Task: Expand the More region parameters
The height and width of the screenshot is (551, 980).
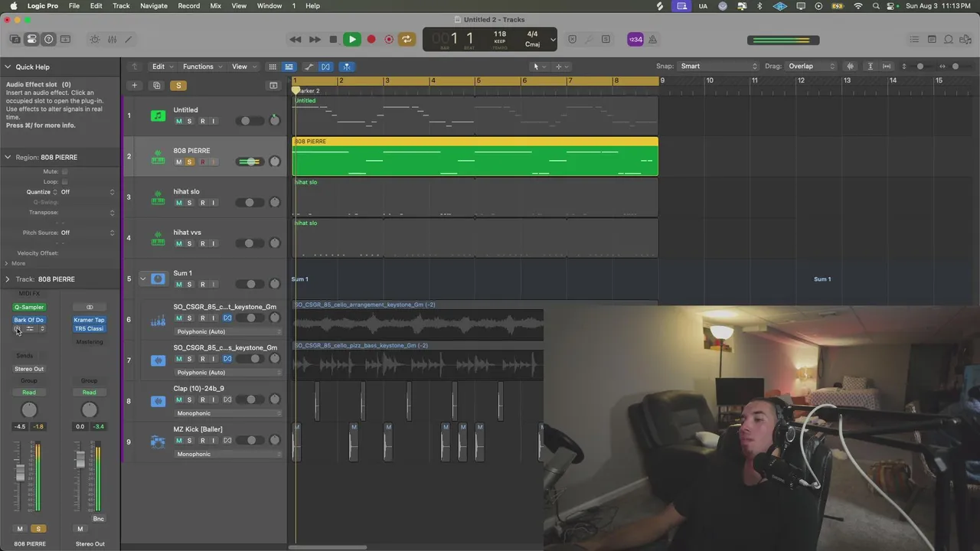Action: (7, 263)
